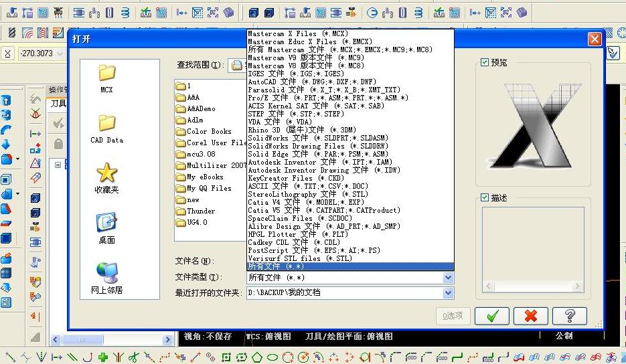Click the circular G-shaped icon in top toolbar

(x=372, y=13)
